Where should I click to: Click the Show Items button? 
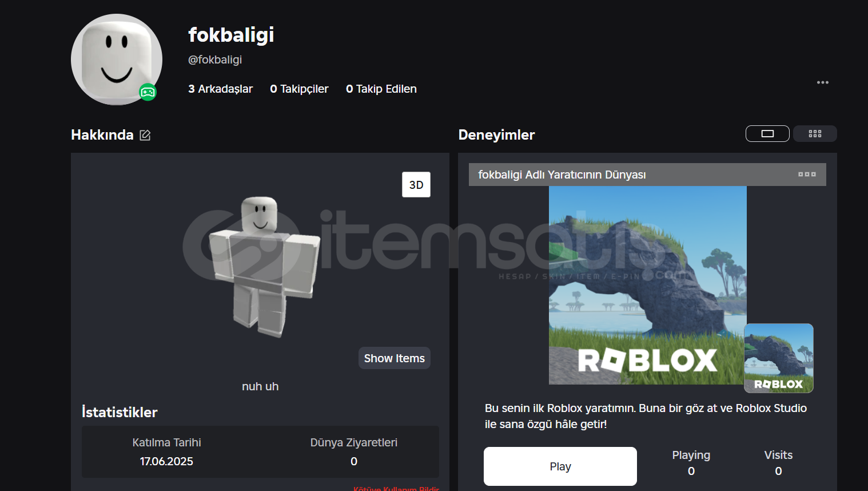tap(395, 358)
